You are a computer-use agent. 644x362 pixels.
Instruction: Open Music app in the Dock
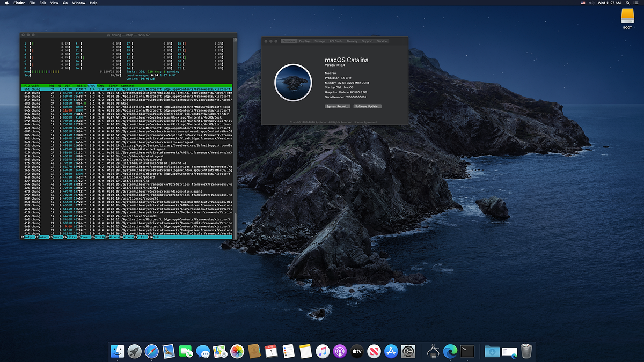tap(322, 351)
